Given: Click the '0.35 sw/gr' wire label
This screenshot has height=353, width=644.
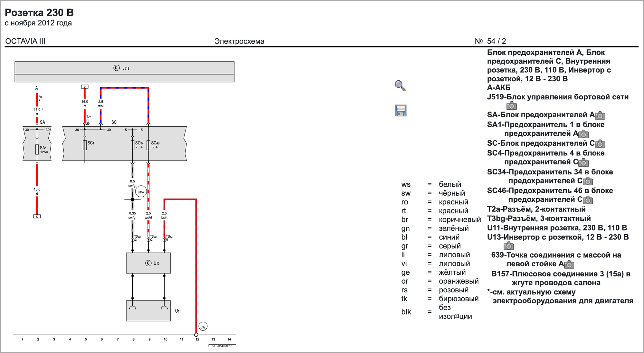Looking at the screenshot, I should pyautogui.click(x=132, y=215).
